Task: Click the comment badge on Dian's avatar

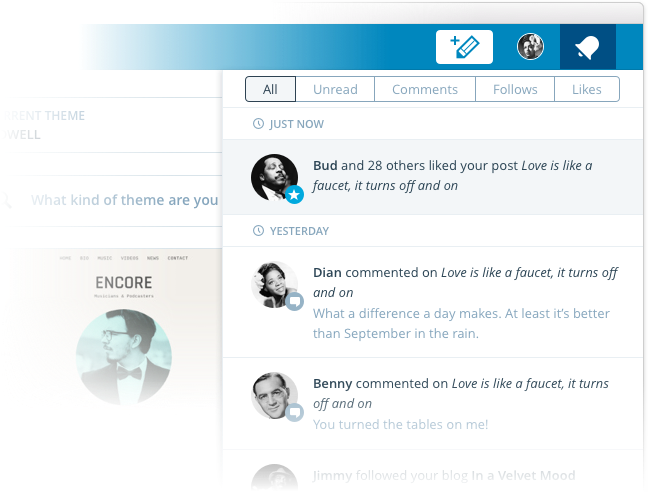Action: [x=294, y=302]
